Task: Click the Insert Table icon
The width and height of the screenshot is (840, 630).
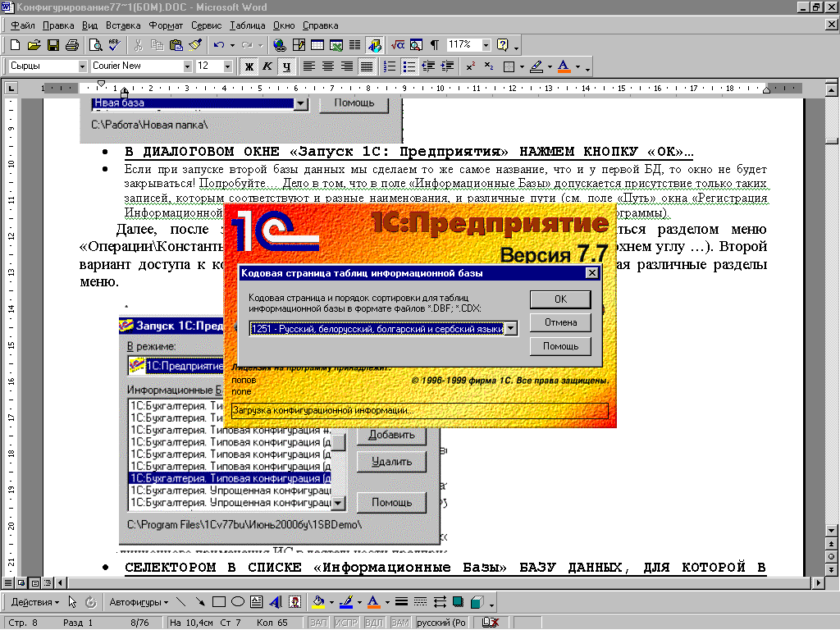Action: pyautogui.click(x=317, y=45)
